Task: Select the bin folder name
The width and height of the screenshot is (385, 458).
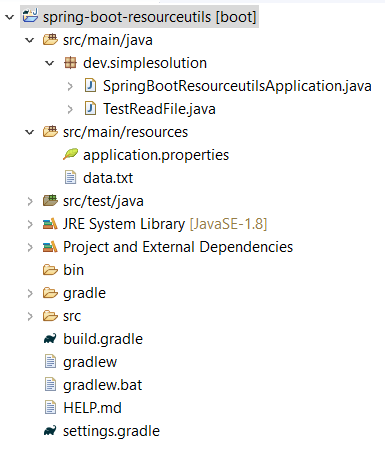Action: point(73,270)
